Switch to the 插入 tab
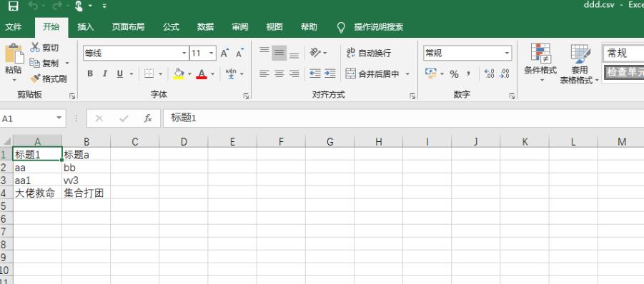644x284 pixels. point(86,27)
